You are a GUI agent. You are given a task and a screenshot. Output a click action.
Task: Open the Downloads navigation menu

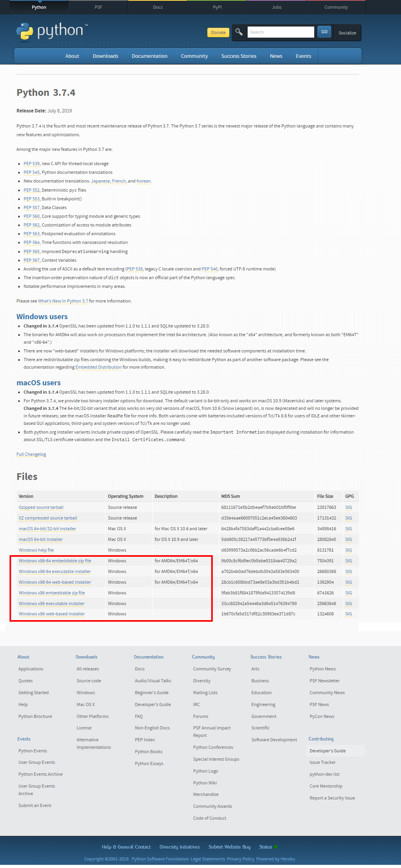tap(105, 56)
